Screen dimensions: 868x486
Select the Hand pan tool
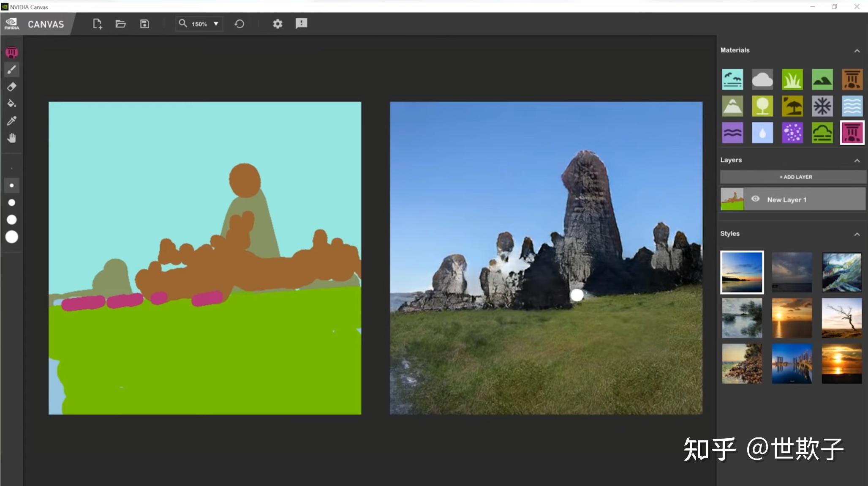coord(12,138)
